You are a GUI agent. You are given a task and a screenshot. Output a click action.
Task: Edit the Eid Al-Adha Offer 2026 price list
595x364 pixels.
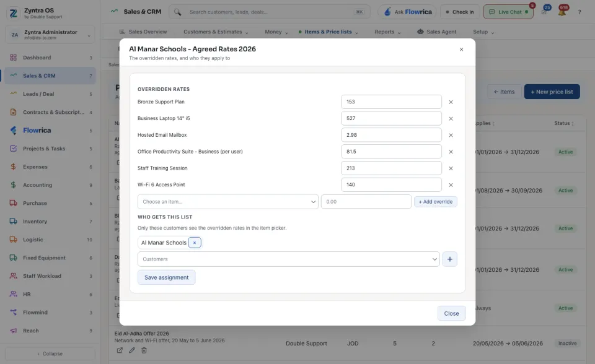pyautogui.click(x=131, y=350)
